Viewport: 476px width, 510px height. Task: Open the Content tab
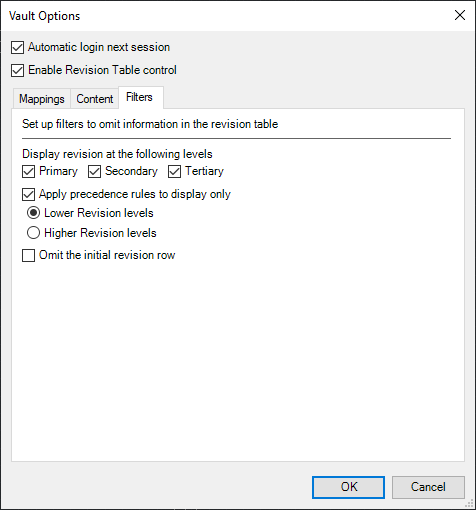[x=95, y=99]
